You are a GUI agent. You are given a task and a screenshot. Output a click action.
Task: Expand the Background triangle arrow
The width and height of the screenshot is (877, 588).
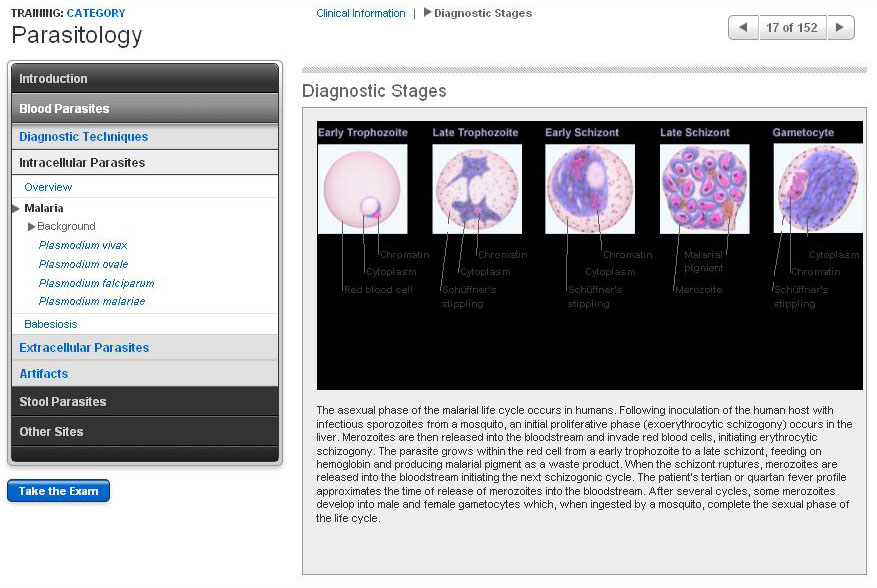pyautogui.click(x=32, y=227)
